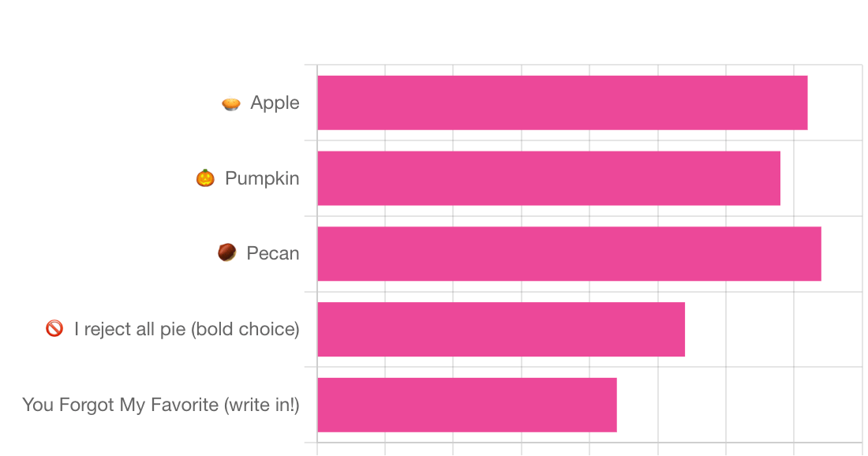Screen dimensions: 868x456
Task: Select the Pecan axis label
Action: pyautogui.click(x=273, y=253)
